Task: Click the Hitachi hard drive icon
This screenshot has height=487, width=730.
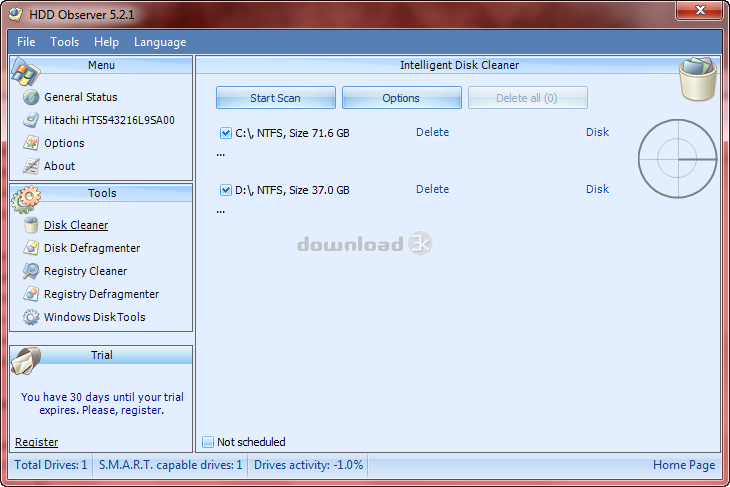Action: [x=31, y=120]
